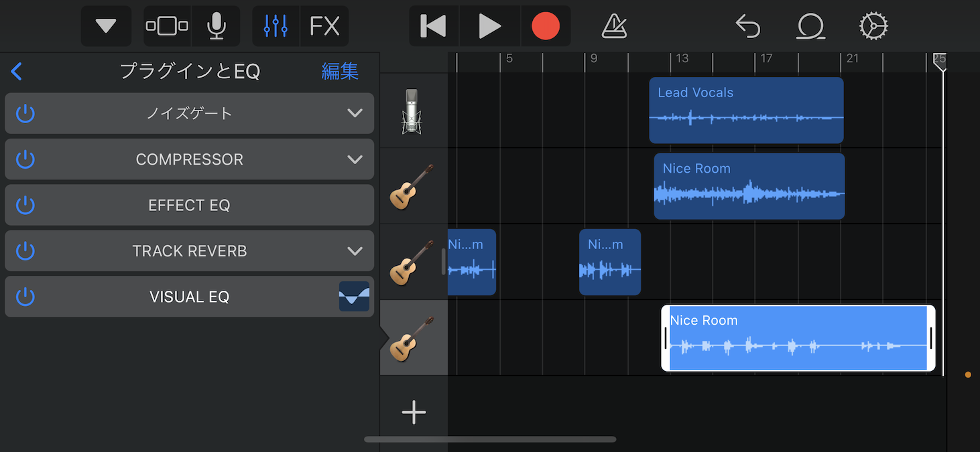
Task: Select the VISUAL EQ plugin label
Action: click(189, 297)
